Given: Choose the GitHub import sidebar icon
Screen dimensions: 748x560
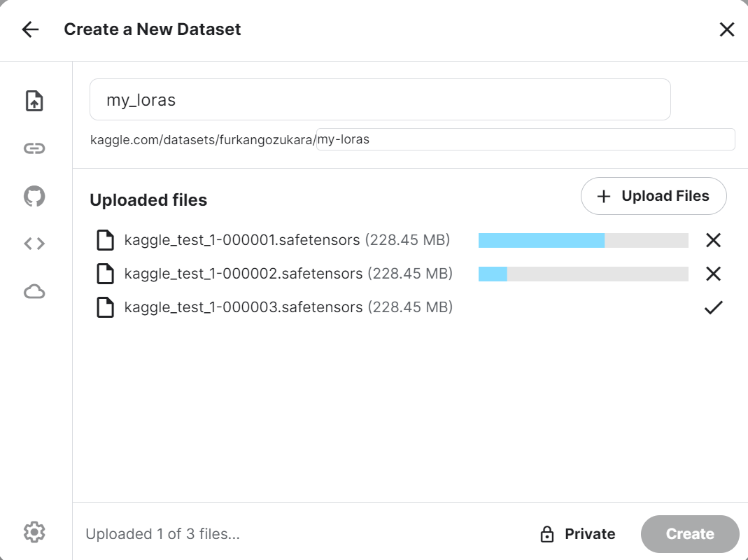Looking at the screenshot, I should [x=34, y=196].
